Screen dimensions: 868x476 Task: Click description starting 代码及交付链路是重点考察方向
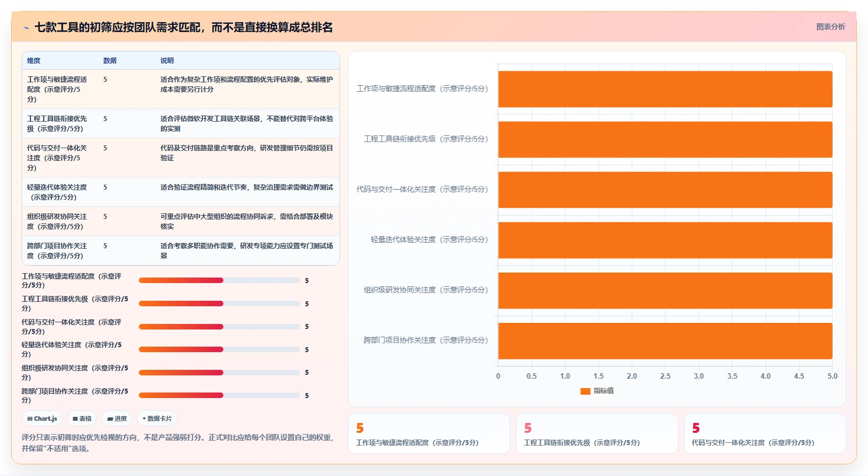(247, 153)
